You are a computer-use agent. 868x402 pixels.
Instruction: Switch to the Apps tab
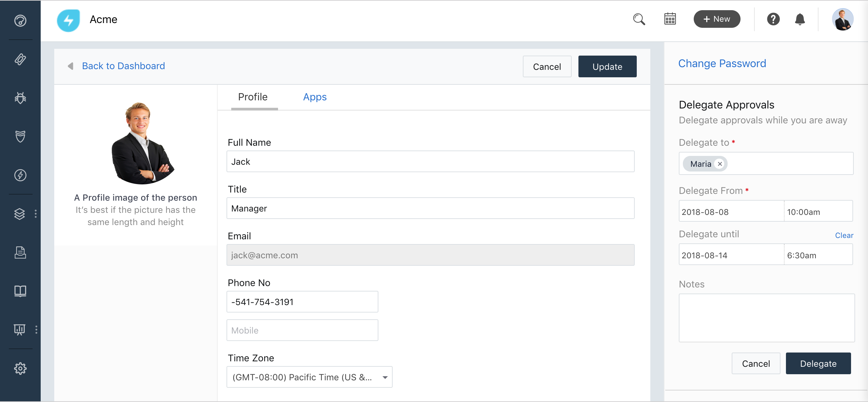315,97
